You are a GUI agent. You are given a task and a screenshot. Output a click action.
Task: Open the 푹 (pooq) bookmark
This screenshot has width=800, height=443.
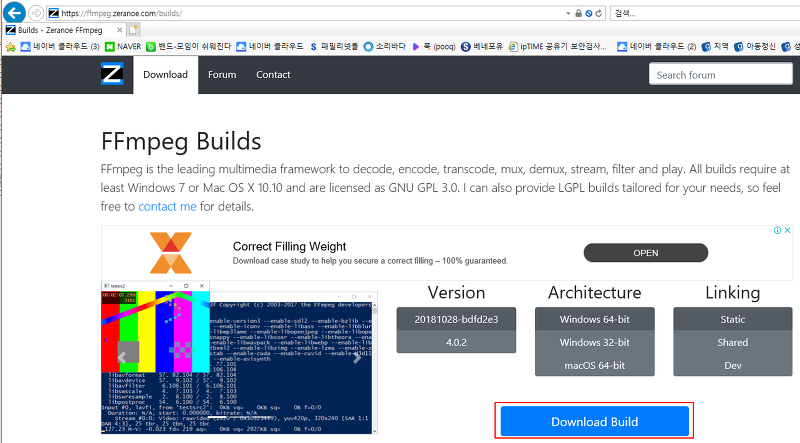[434, 46]
